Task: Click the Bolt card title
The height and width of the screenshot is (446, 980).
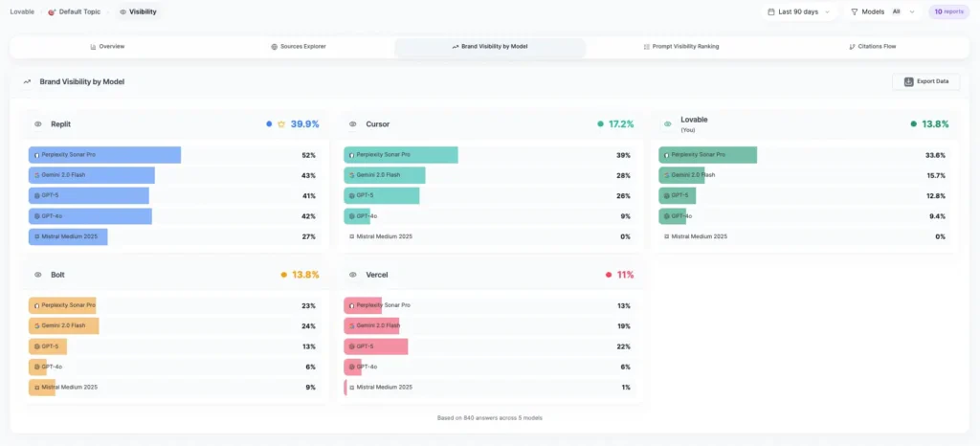Action: click(x=57, y=275)
